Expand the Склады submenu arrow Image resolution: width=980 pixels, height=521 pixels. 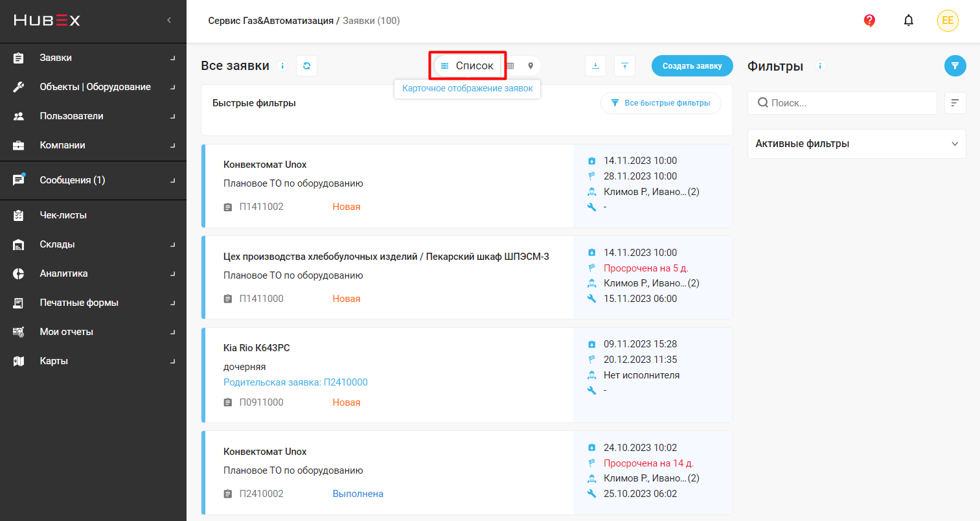tap(173, 244)
